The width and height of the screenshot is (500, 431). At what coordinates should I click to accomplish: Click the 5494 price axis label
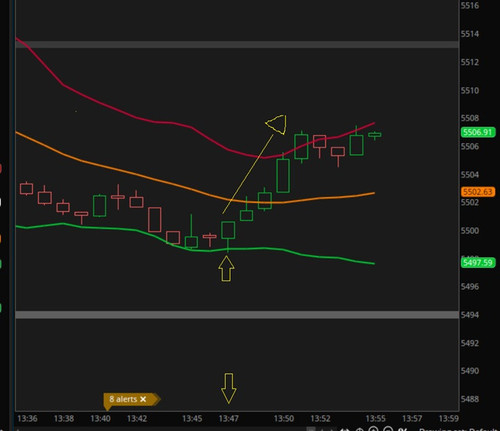(x=470, y=315)
